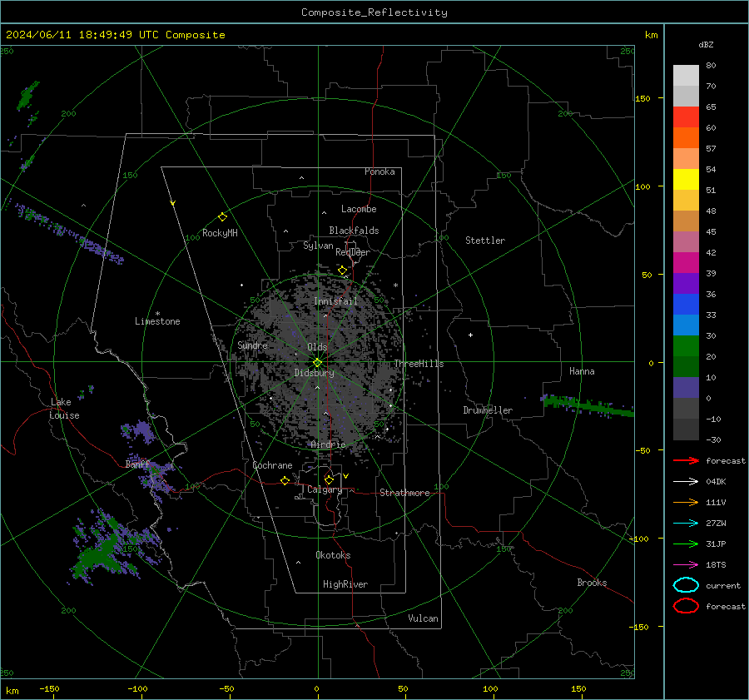Select the yellow 54 dBZ color swatch

[x=686, y=179]
